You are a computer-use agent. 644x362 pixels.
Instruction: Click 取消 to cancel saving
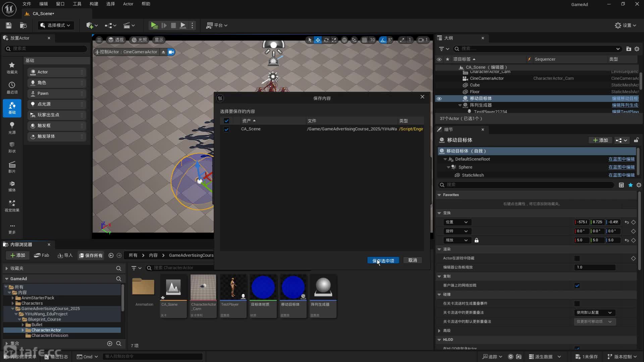pyautogui.click(x=413, y=260)
